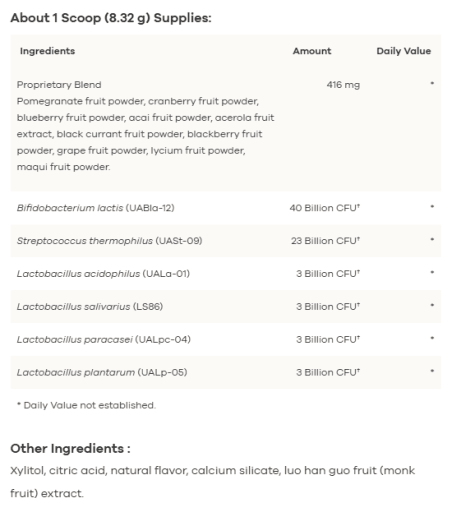Click the 'Daily Value not established' footnote
This screenshot has height=512, width=475.
[x=86, y=405]
